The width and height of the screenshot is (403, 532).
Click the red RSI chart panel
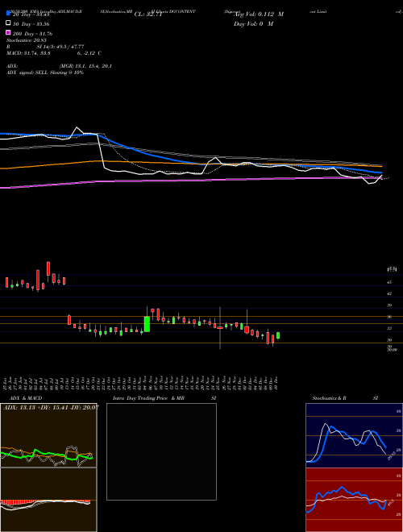coord(353,500)
